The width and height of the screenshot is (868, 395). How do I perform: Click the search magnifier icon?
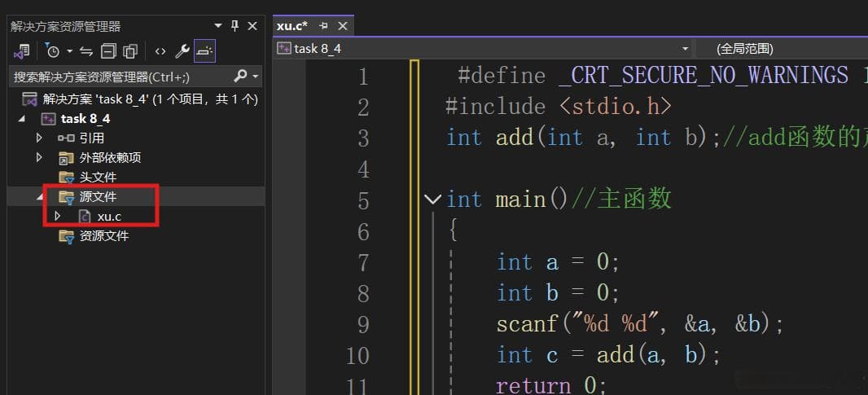tap(241, 76)
